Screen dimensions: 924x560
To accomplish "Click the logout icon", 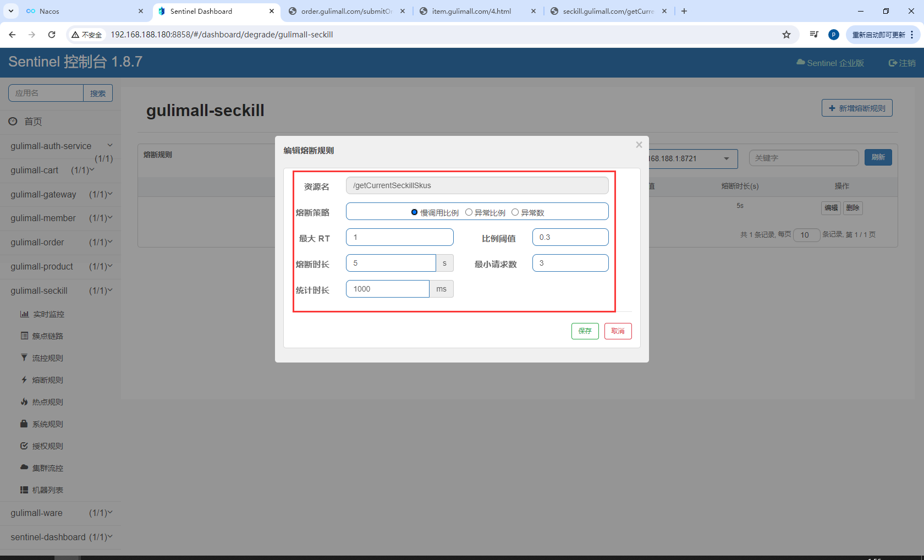I will (x=893, y=63).
